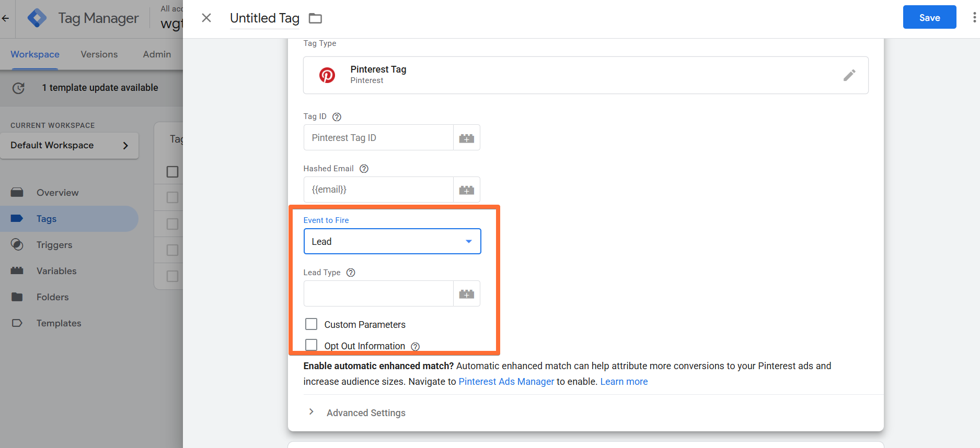Image resolution: width=980 pixels, height=448 pixels.
Task: Click the Pinterest logo icon
Action: tap(327, 75)
